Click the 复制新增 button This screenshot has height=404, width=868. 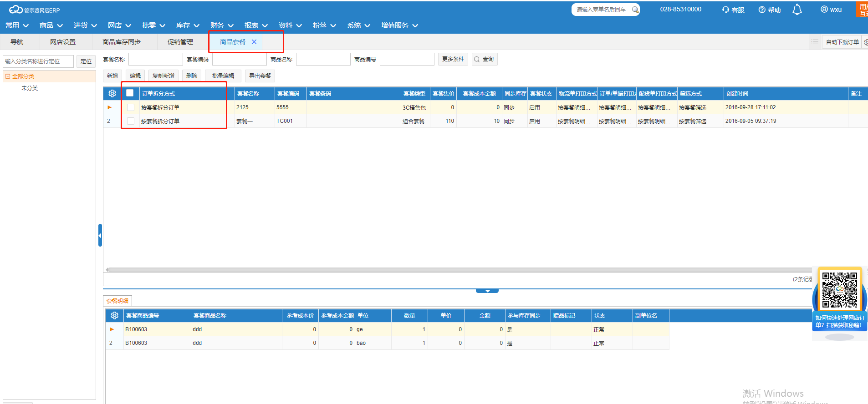[x=163, y=76]
